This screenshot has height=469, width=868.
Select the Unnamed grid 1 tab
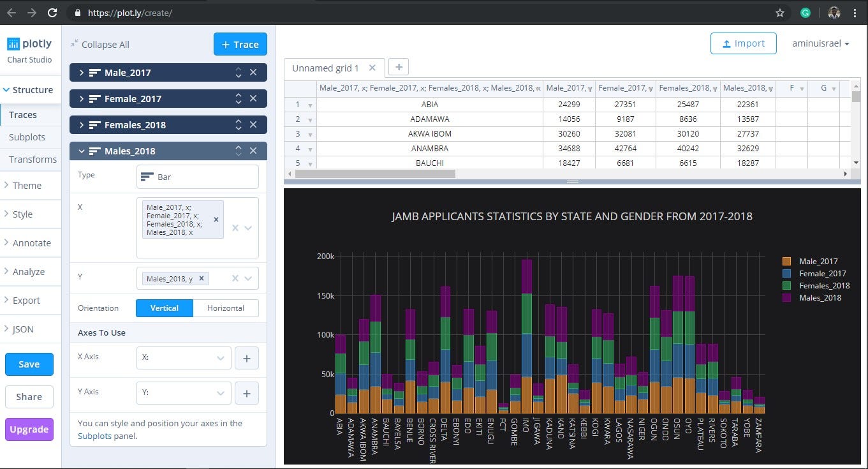pyautogui.click(x=325, y=67)
